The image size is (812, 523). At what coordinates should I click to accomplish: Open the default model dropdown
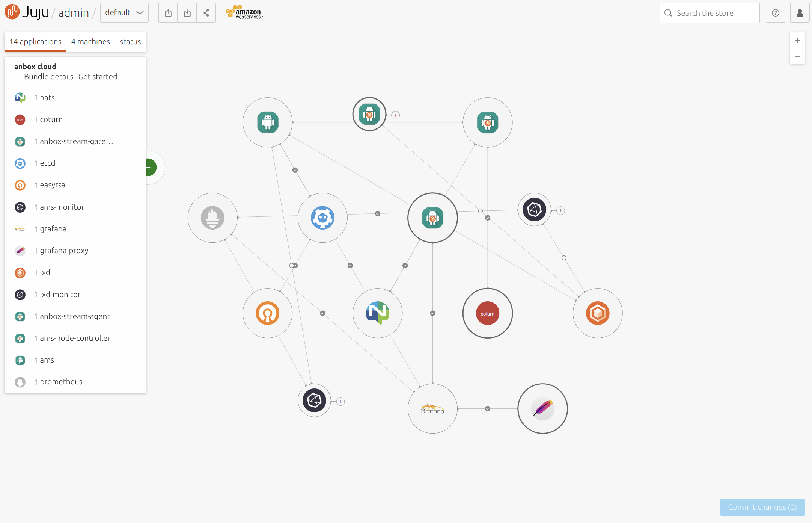click(x=124, y=12)
